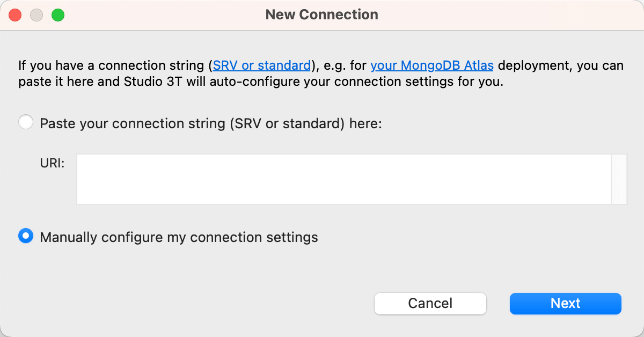The height and width of the screenshot is (337, 644).
Task: Click the "New Connection" title bar
Action: [x=322, y=14]
